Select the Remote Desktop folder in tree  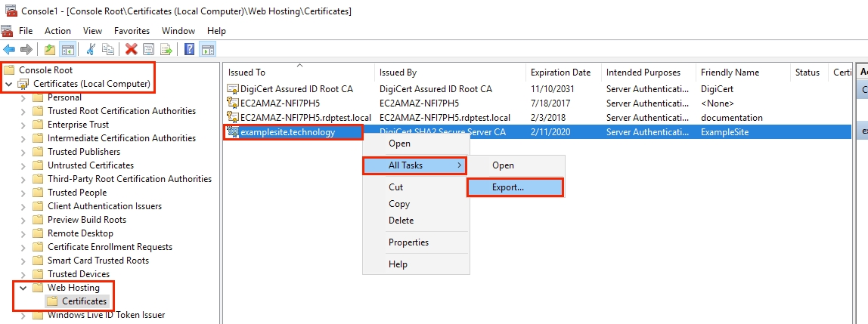tap(80, 233)
